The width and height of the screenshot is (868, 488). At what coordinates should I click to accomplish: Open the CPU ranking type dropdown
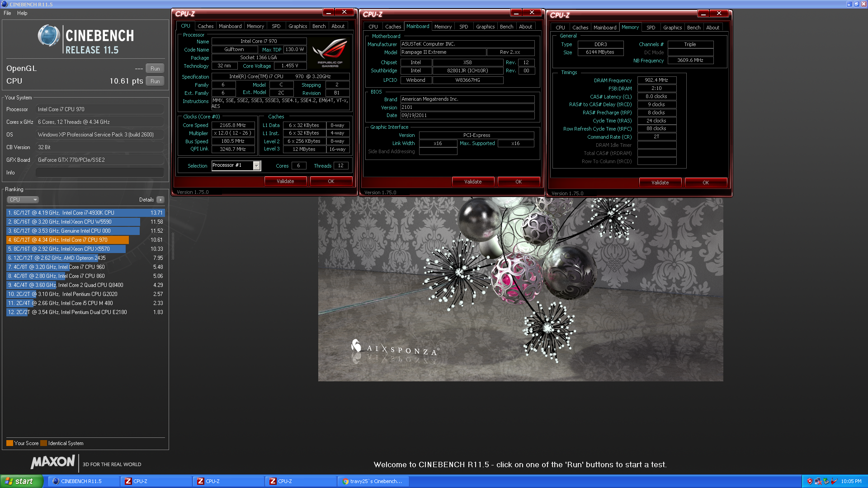[x=23, y=200]
